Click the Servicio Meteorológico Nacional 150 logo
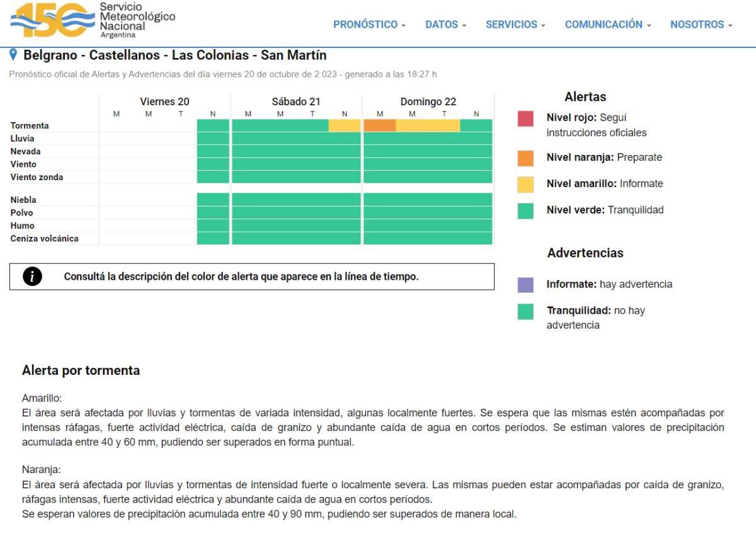Viewport: 756px width, 538px height. (x=93, y=20)
